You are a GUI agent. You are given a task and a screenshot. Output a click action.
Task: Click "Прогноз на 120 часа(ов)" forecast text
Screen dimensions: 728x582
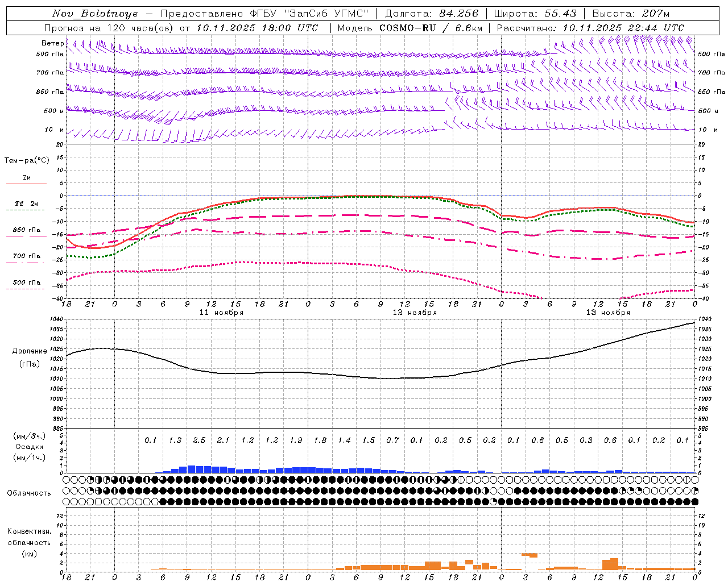click(x=109, y=28)
